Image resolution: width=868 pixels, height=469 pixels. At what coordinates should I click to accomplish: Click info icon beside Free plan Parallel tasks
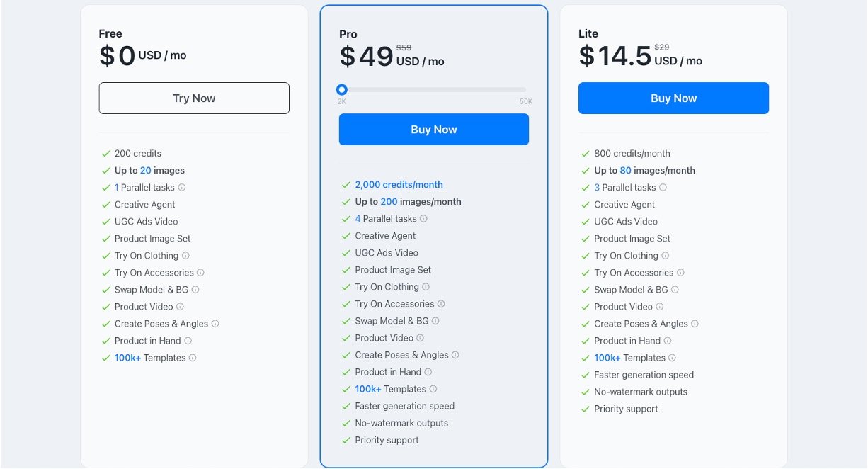182,188
